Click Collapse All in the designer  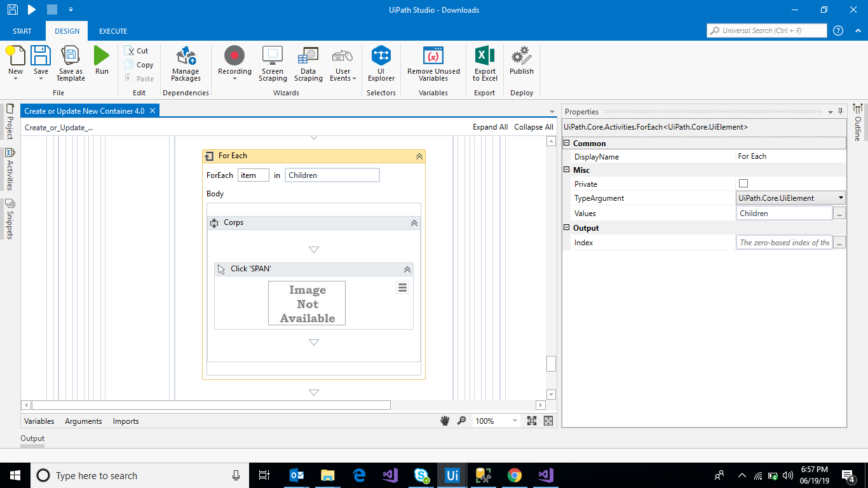click(x=533, y=127)
